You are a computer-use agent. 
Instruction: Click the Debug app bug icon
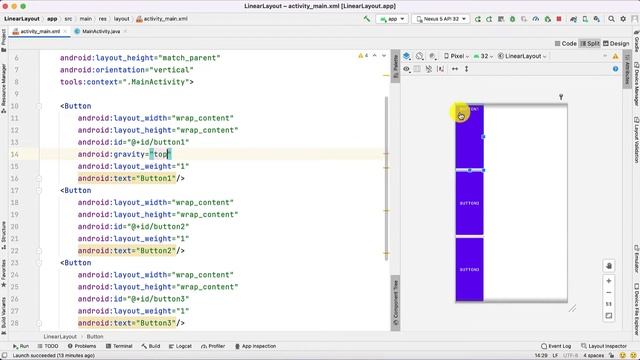coord(513,19)
